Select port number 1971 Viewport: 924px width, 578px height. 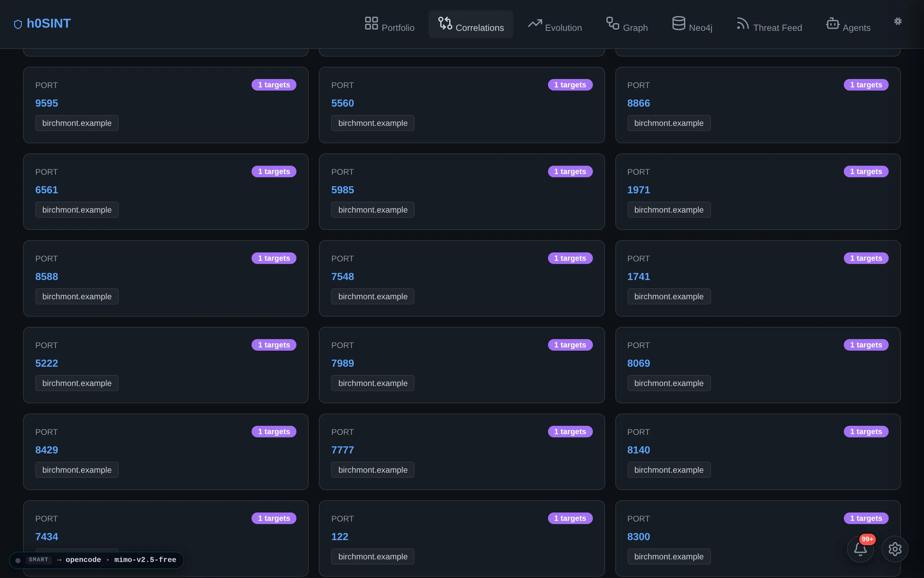[638, 190]
